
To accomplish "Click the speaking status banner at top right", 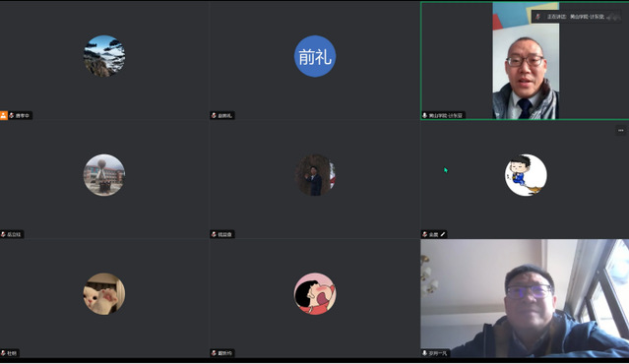I will tap(577, 17).
